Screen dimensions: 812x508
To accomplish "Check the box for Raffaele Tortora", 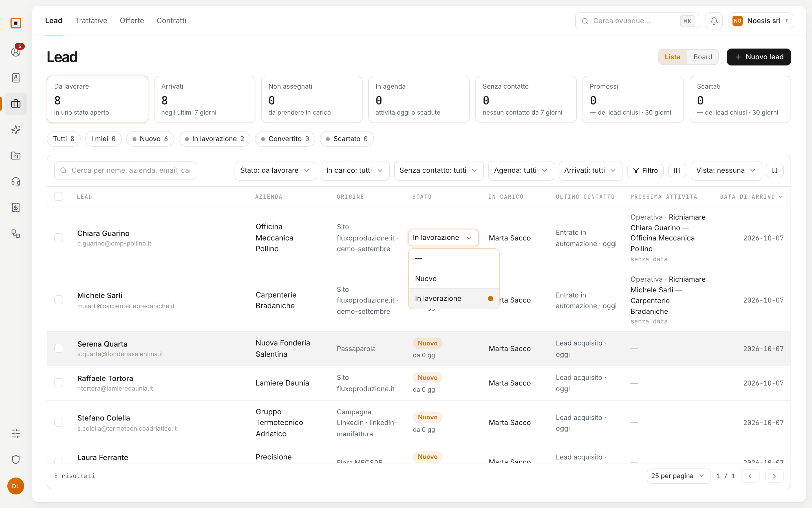I will (59, 383).
